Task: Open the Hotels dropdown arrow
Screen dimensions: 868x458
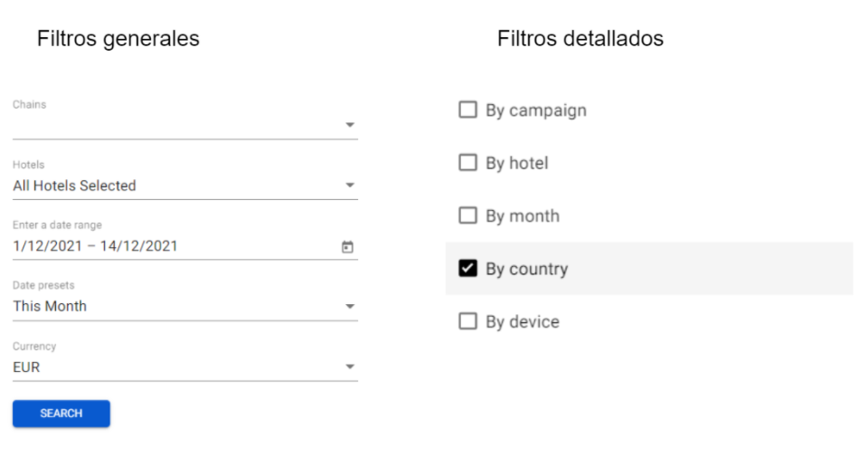Action: pos(350,186)
